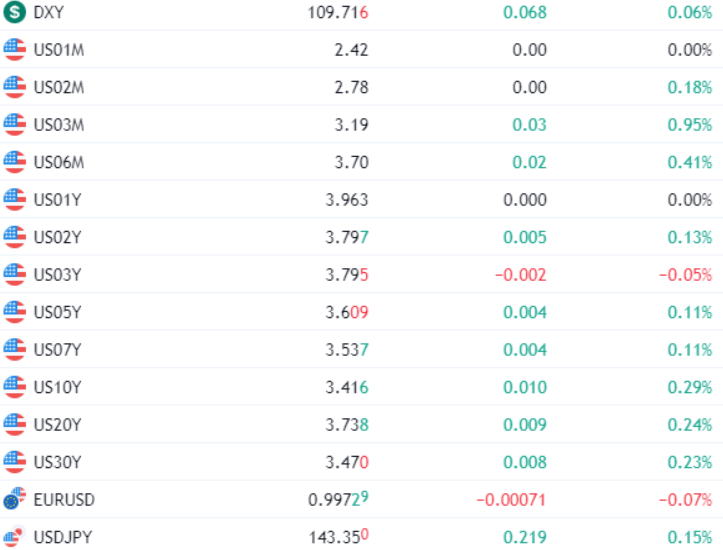This screenshot has width=723, height=550.
Task: Select the DXY symbol name
Action: [48, 12]
